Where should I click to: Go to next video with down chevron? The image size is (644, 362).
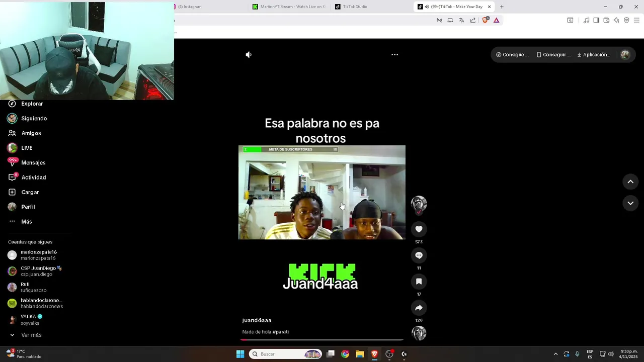(630, 203)
